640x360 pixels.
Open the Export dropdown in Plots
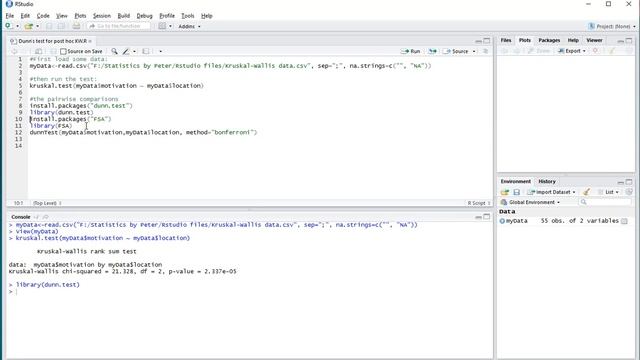pyautogui.click(x=572, y=51)
